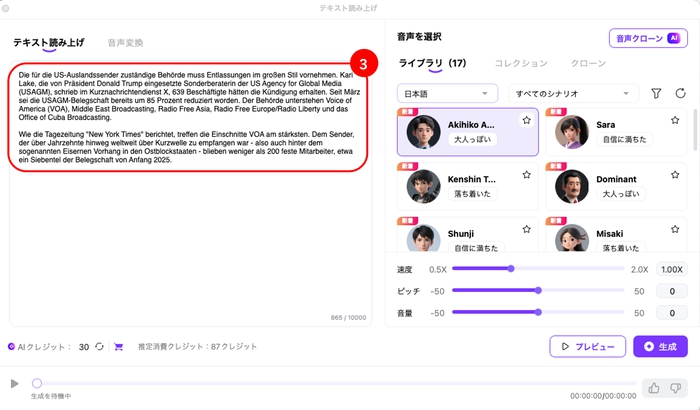Click the 大人っぽい tag on Dominant
The width and height of the screenshot is (700, 410).
click(621, 194)
